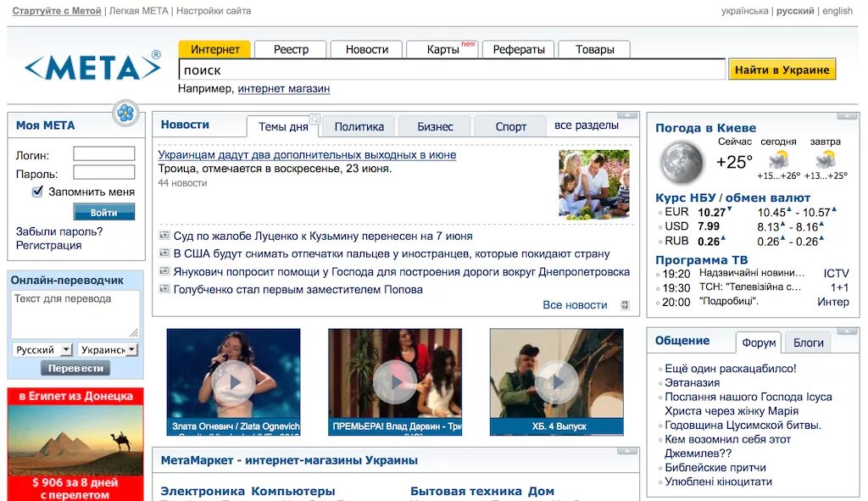Open the Форум tab
The image size is (868, 501).
pyautogui.click(x=759, y=342)
